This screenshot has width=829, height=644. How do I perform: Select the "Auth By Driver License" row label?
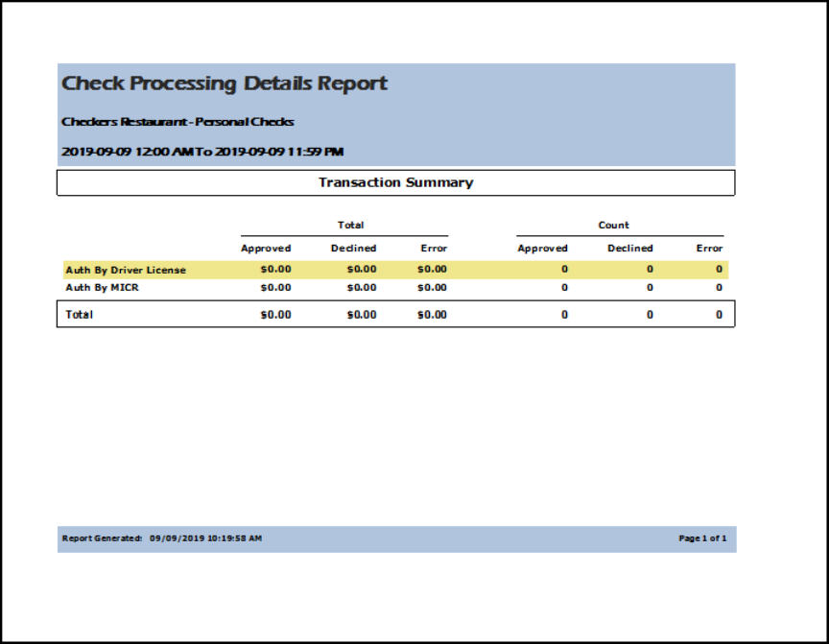point(126,270)
